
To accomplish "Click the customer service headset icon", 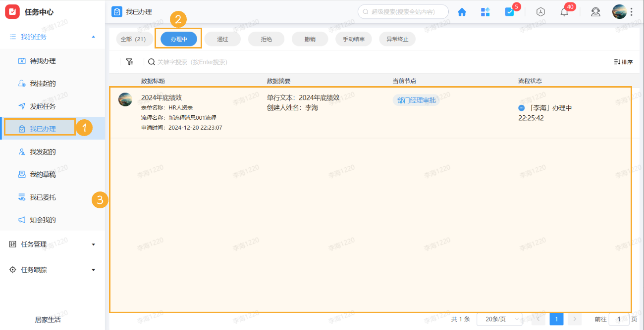I will (595, 11).
